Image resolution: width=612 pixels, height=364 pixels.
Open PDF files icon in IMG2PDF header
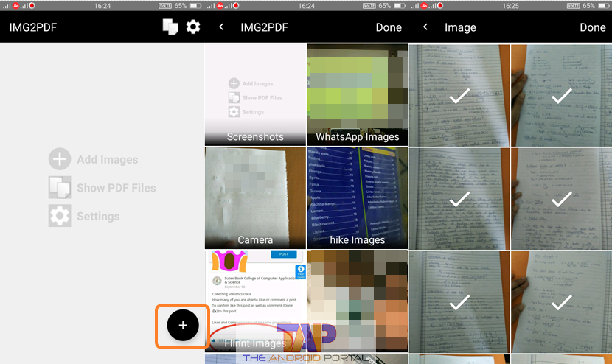170,27
